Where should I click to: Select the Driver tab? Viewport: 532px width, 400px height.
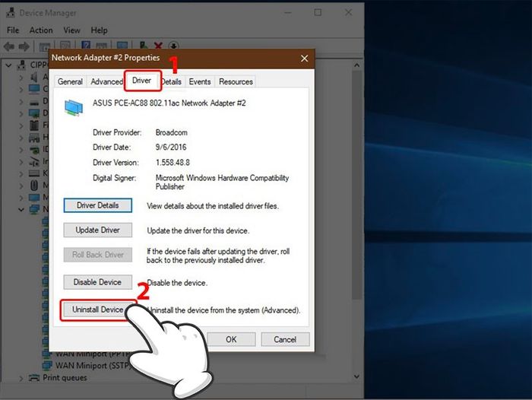pos(142,81)
